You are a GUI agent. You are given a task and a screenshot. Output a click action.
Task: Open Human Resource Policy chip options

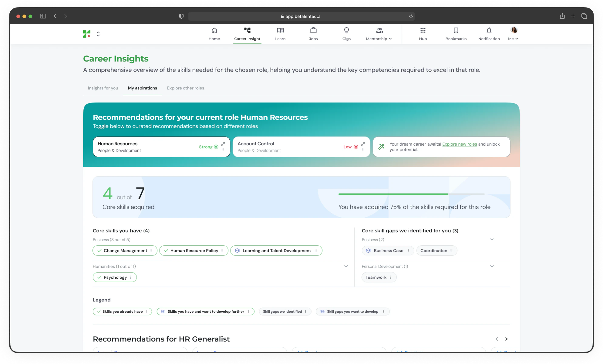[x=222, y=251]
